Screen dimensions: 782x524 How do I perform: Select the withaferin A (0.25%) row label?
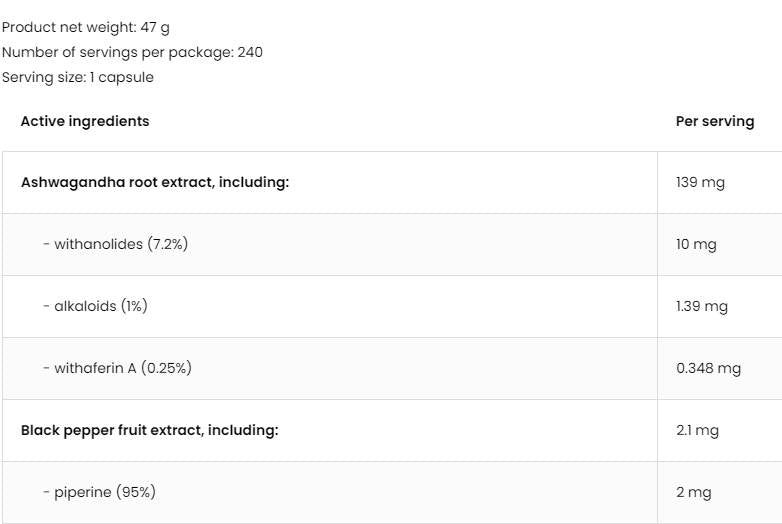point(117,368)
